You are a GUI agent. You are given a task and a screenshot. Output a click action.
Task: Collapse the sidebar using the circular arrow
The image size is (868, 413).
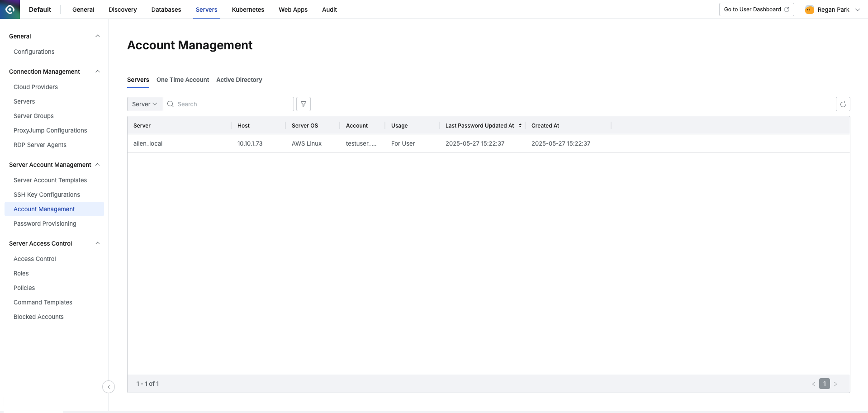pyautogui.click(x=109, y=387)
